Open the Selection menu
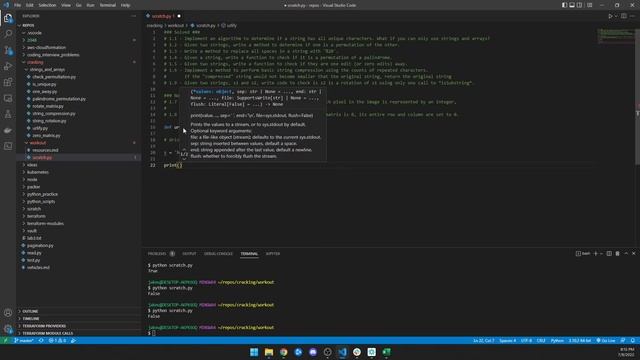 (47, 5)
